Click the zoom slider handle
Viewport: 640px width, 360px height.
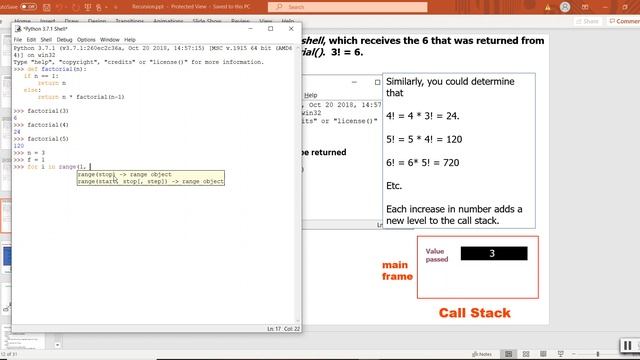[x=598, y=354]
